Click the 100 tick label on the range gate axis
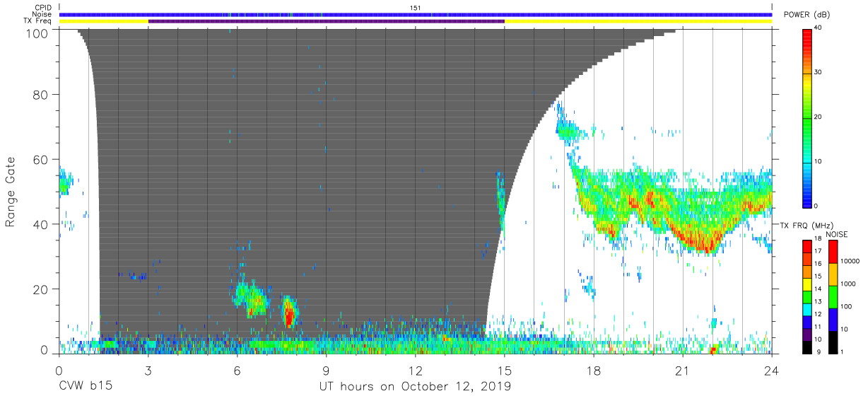The width and height of the screenshot is (868, 401). click(38, 33)
